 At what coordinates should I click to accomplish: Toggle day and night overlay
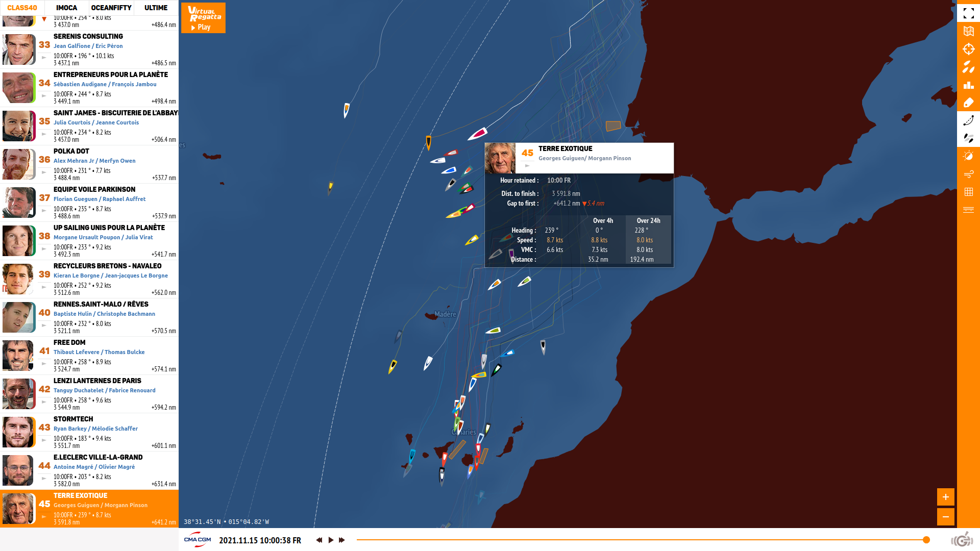point(968,156)
